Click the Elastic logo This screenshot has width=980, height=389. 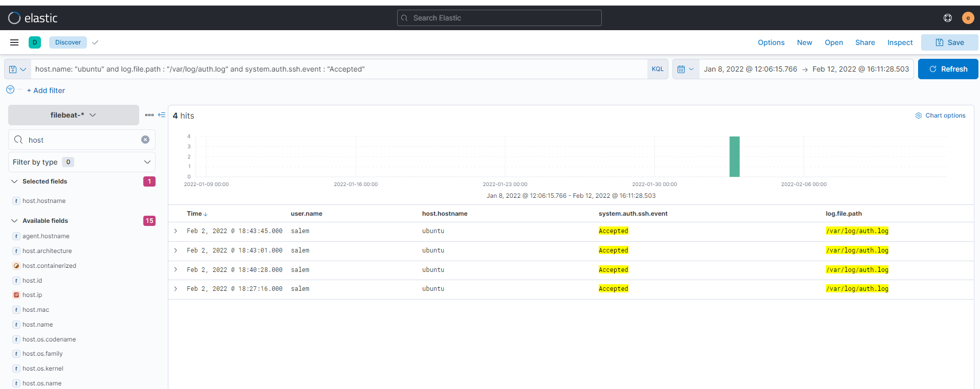tap(33, 18)
